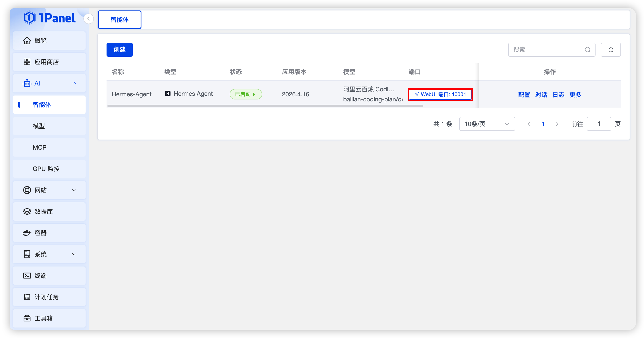The image size is (644, 338).
Task: Click the 名称 column header
Action: [x=118, y=72]
